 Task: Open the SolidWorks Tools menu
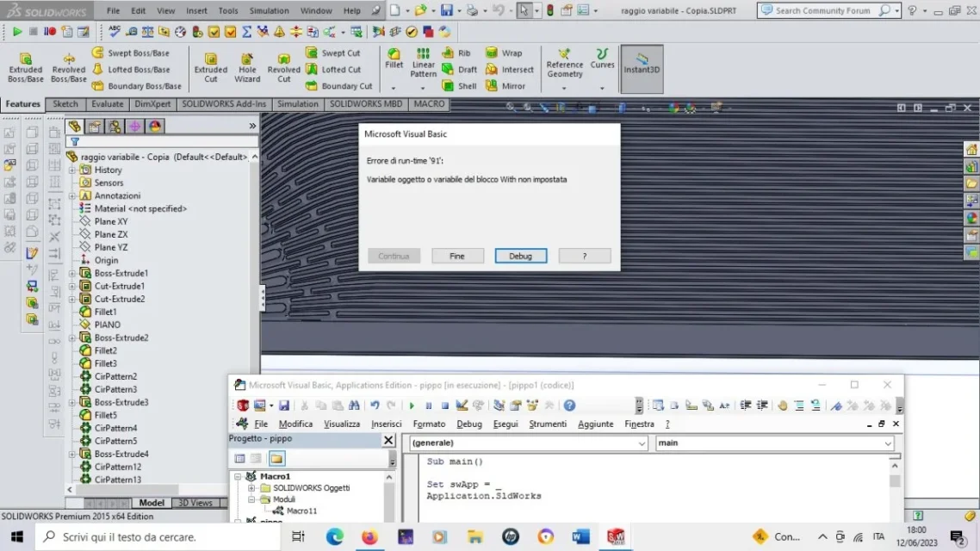pyautogui.click(x=228, y=10)
